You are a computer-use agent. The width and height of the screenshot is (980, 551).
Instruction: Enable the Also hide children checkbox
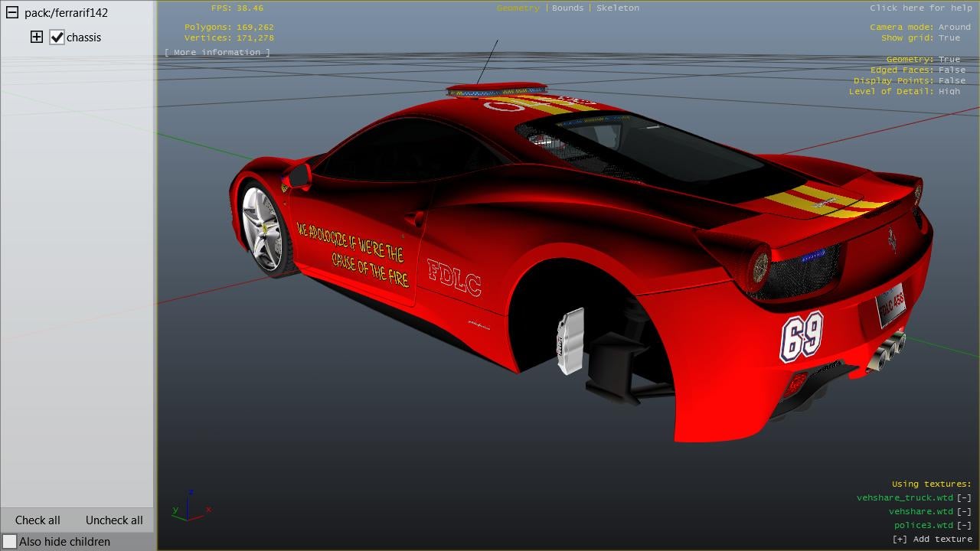click(x=9, y=541)
